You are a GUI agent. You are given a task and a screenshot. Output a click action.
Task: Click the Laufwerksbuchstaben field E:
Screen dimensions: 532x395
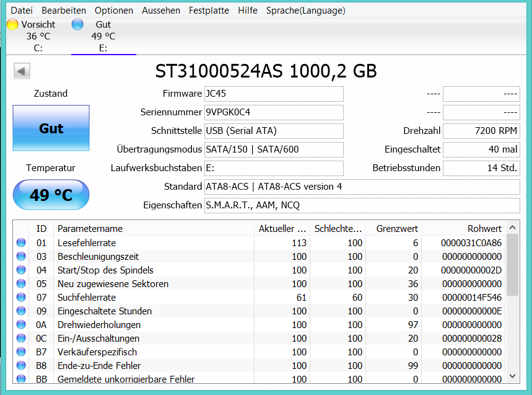[x=274, y=168]
